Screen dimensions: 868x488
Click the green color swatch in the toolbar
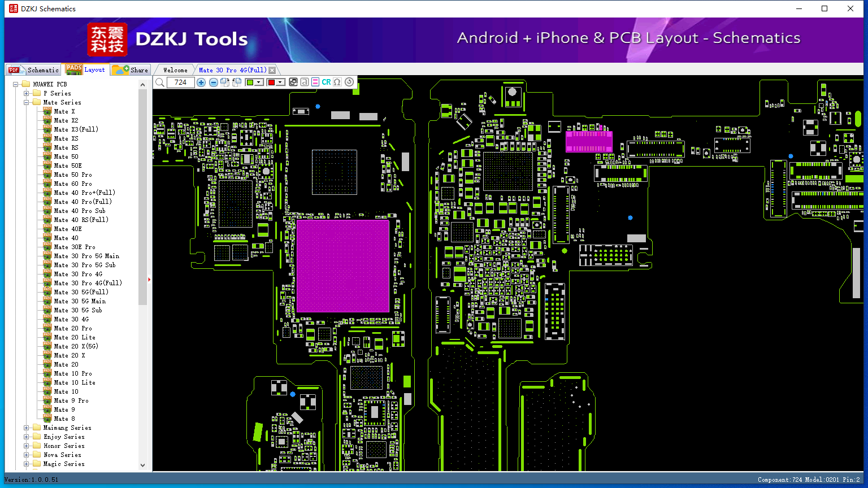coord(250,82)
